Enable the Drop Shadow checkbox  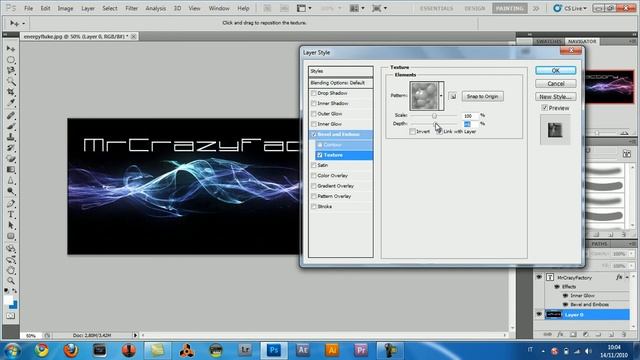click(313, 93)
